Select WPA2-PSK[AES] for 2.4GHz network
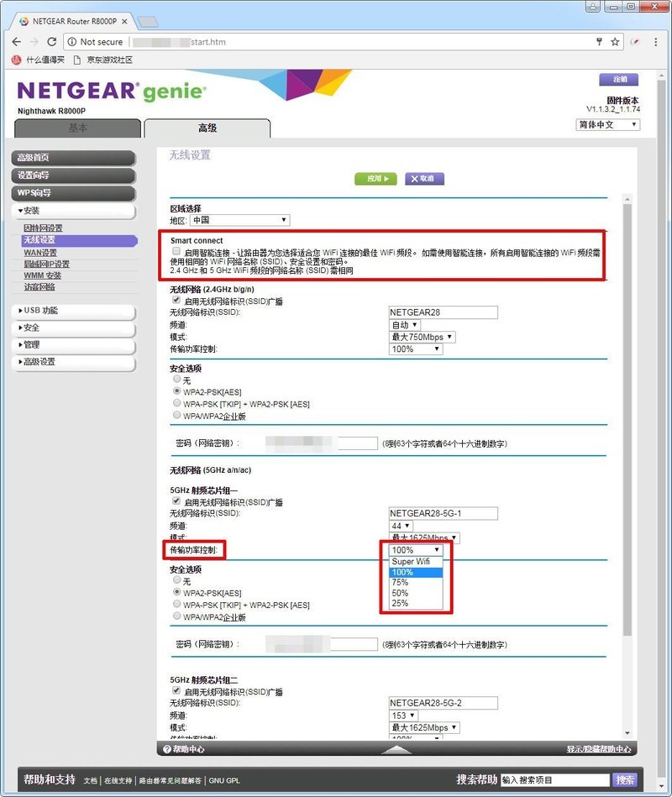Viewport: 672px width, 797px height. pyautogui.click(x=177, y=391)
